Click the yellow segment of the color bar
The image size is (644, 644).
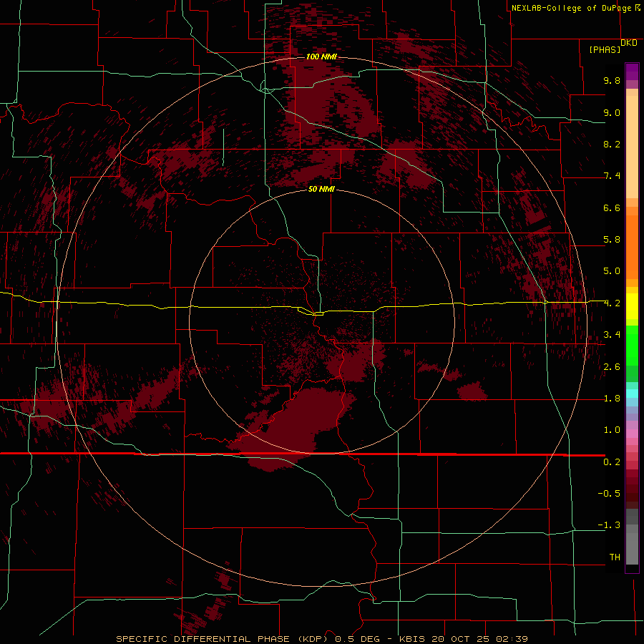pos(632,306)
